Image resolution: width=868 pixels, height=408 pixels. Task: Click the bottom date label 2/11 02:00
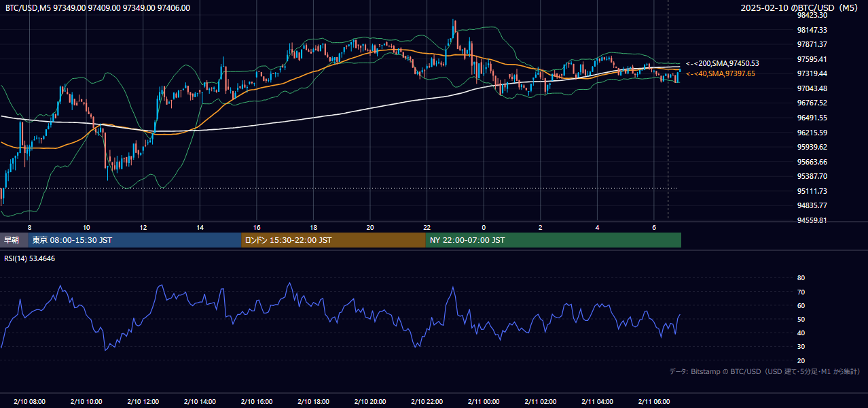[x=541, y=402]
